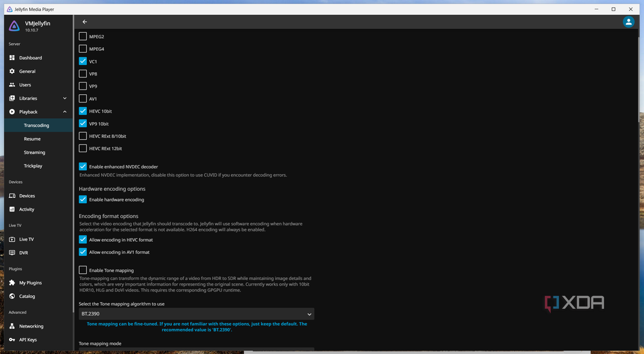Screen dimensions: 644x354
Task: Open the Networking page label
Action: [31, 326]
